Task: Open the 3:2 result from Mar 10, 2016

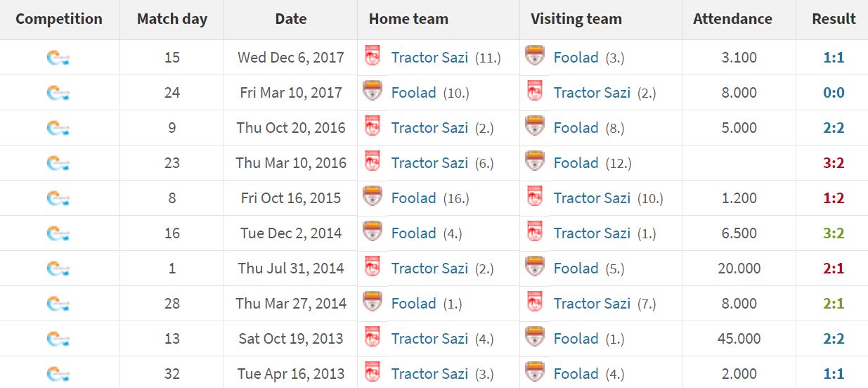Action: [x=834, y=163]
